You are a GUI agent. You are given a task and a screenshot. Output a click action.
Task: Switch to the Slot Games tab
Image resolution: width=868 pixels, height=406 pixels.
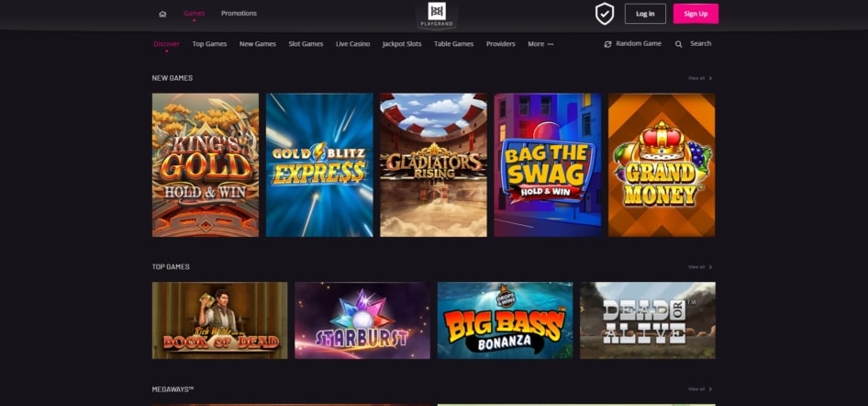click(x=306, y=44)
